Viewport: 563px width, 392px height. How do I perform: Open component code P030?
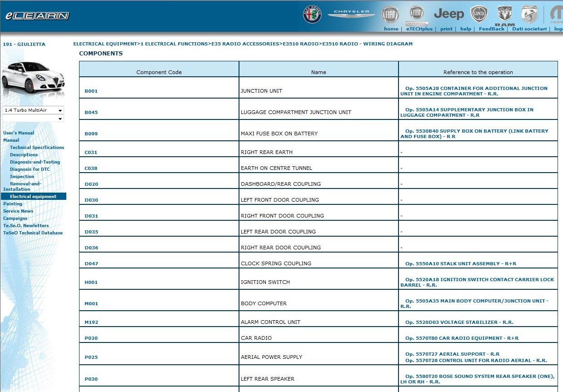coord(91,379)
